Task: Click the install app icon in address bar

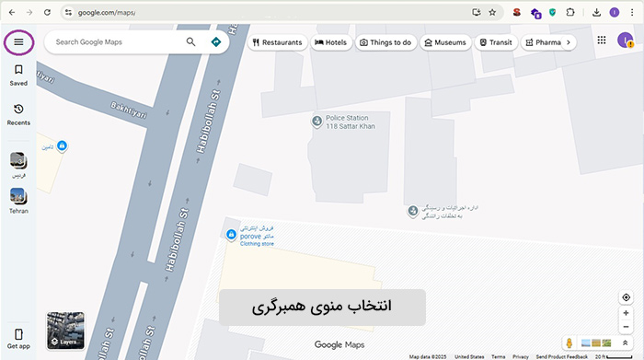Action: (x=476, y=12)
